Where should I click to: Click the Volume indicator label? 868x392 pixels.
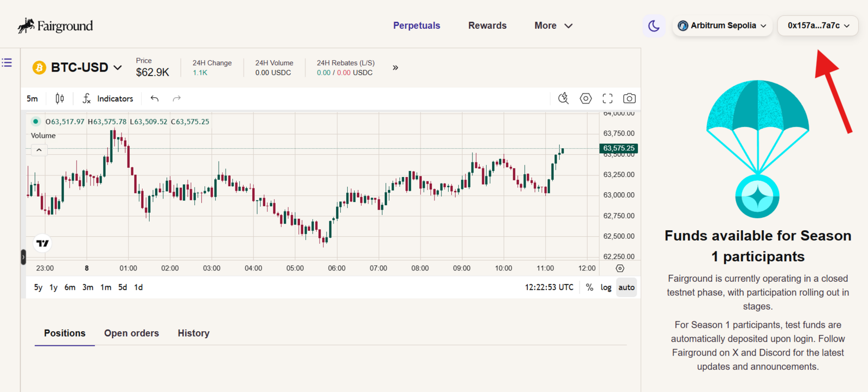43,136
